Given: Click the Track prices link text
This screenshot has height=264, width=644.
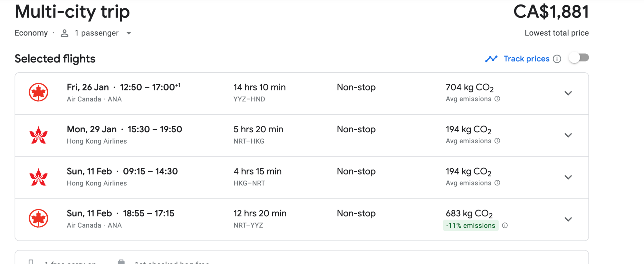Looking at the screenshot, I should coord(526,59).
